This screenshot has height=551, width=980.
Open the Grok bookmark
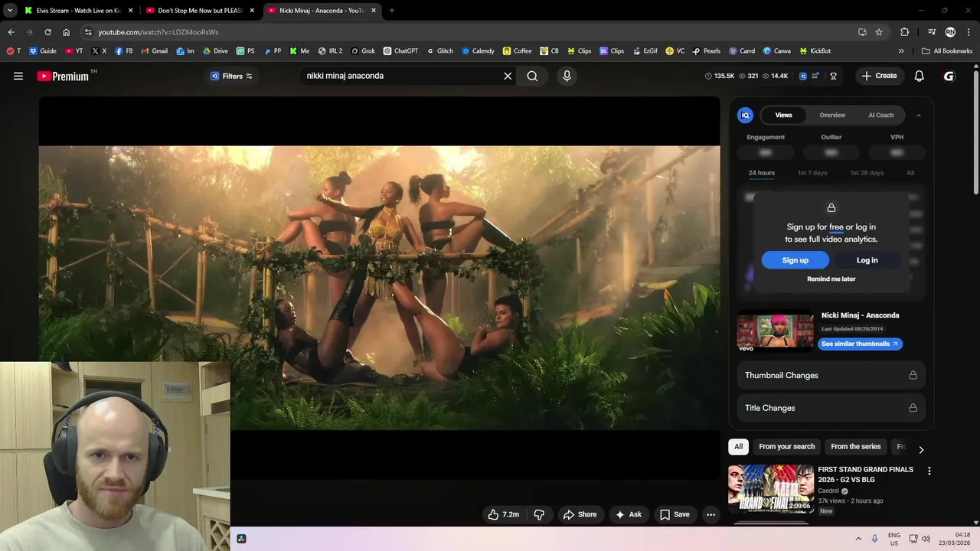coord(363,51)
